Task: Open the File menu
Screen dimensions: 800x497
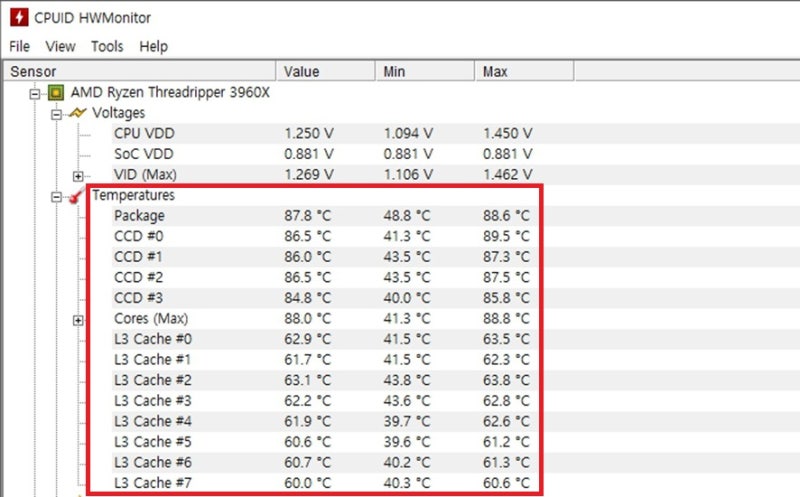Action: (x=19, y=46)
